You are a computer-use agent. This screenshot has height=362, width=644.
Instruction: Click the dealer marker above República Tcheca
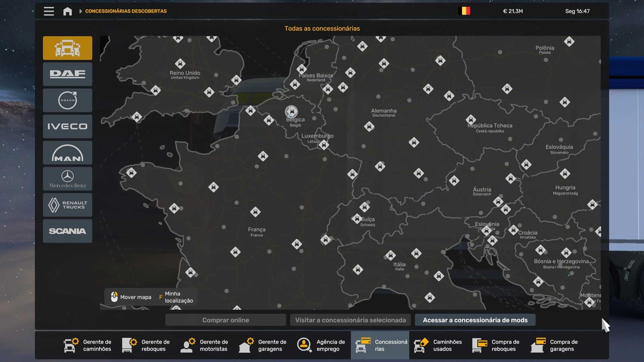(471, 119)
